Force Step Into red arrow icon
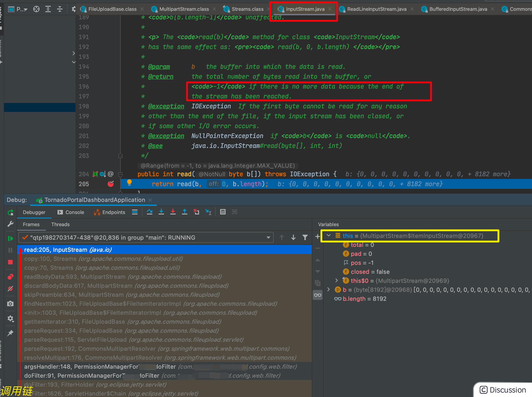Image resolution: width=532 pixels, height=397 pixels. click(173, 212)
